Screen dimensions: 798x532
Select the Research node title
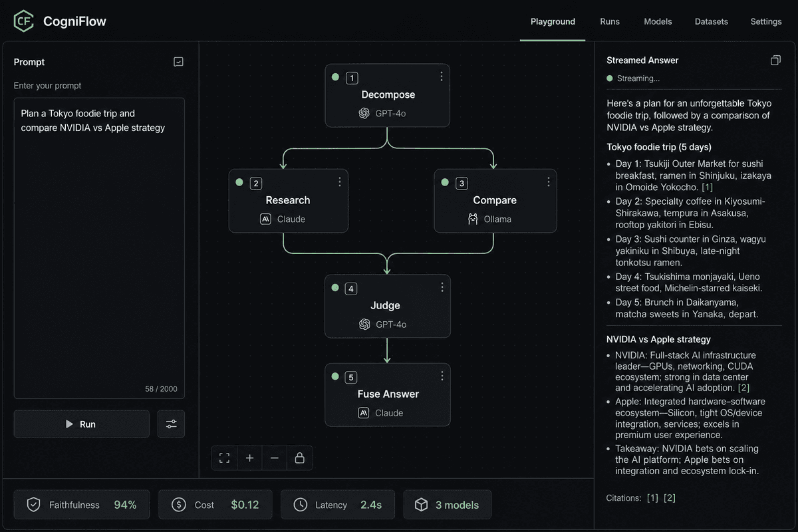point(288,200)
